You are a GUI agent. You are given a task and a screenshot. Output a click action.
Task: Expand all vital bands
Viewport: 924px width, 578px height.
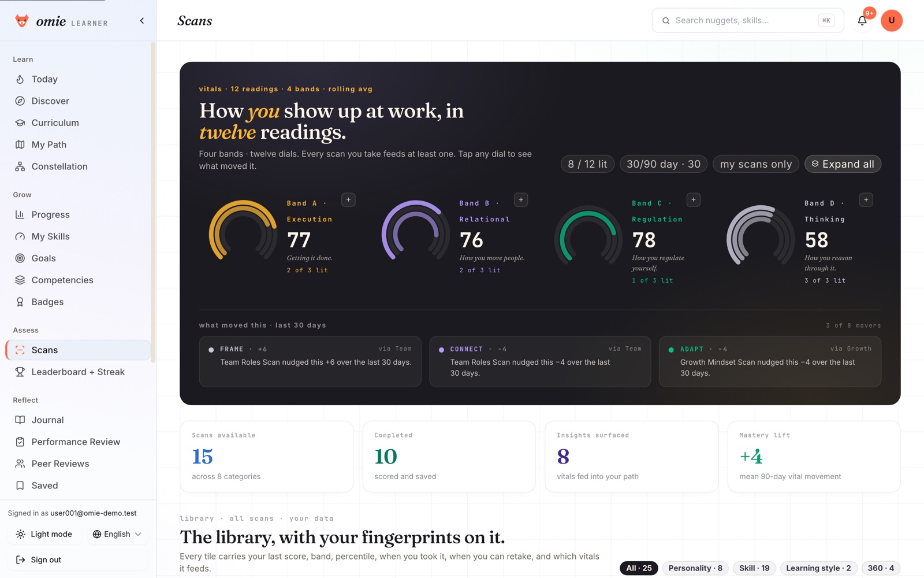[843, 164]
